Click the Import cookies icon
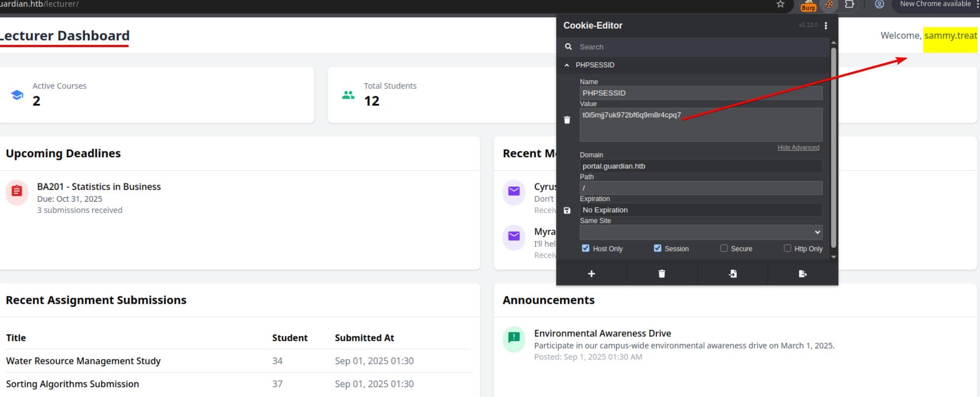The height and width of the screenshot is (397, 980). pyautogui.click(x=733, y=274)
